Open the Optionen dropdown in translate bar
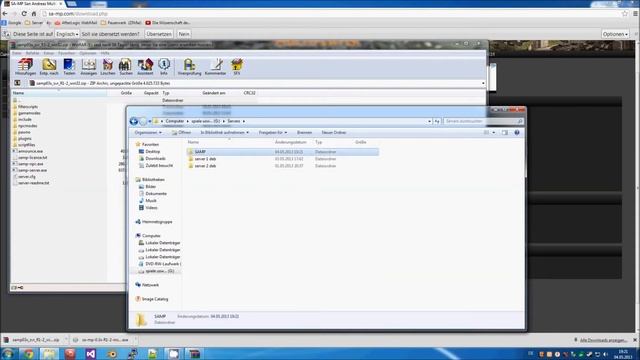The width and height of the screenshot is (640, 360). [x=615, y=34]
